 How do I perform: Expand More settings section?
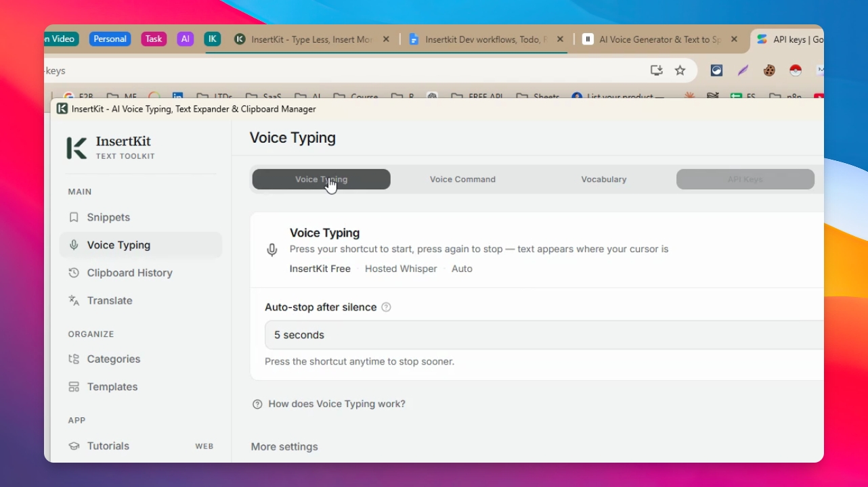pyautogui.click(x=284, y=446)
